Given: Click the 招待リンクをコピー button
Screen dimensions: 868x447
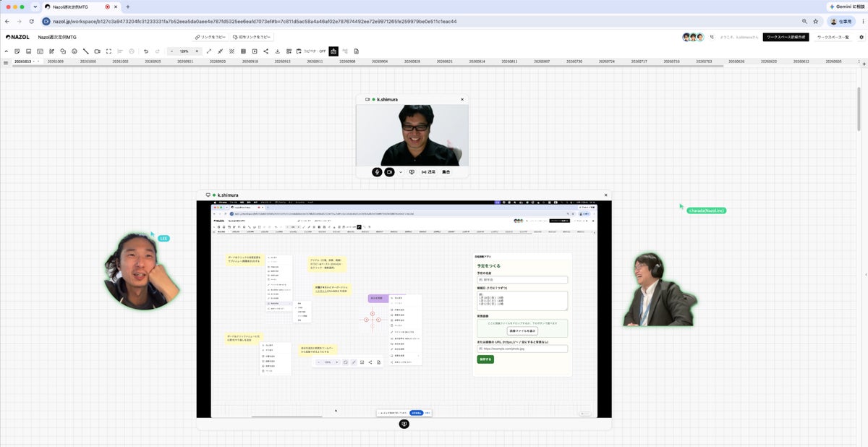Looking at the screenshot, I should coord(251,37).
